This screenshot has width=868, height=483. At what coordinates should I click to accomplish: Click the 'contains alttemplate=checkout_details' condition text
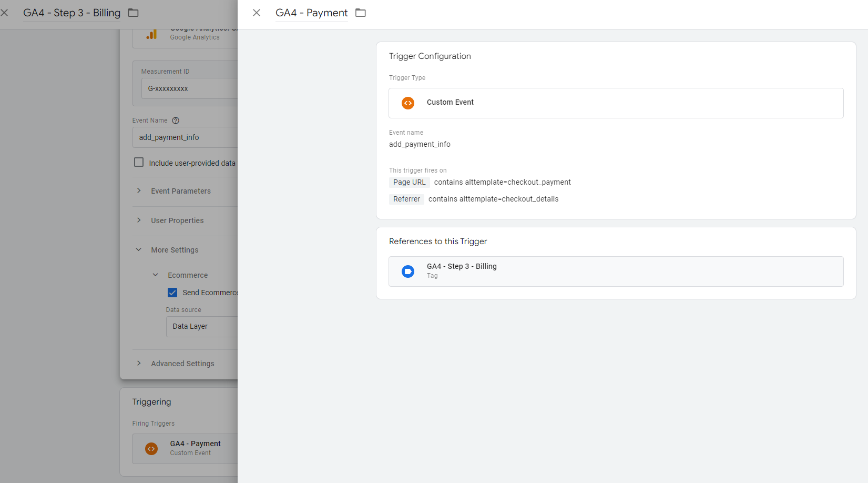click(493, 199)
